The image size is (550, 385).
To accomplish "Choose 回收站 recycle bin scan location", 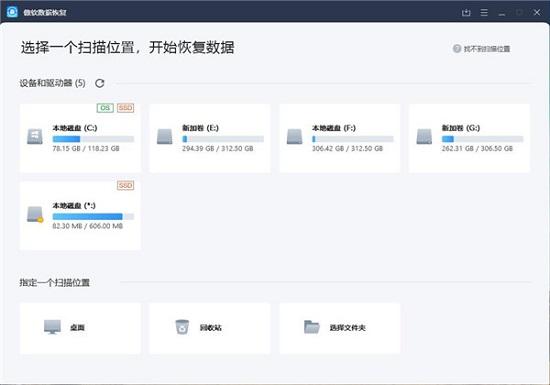I will [210, 328].
